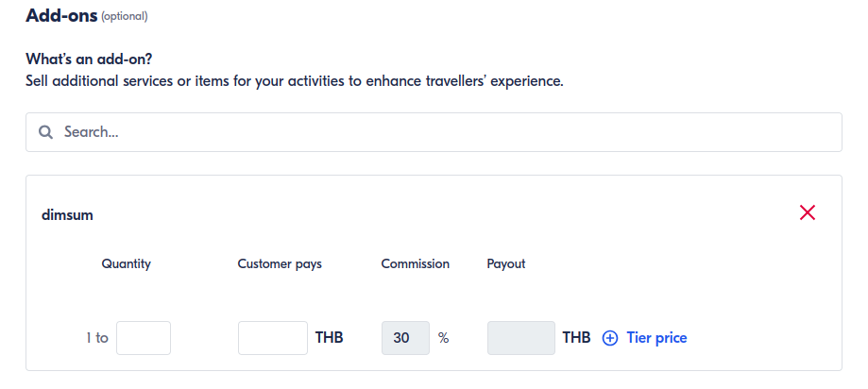Viewport: 868px width, 389px height.
Task: Click the Commission field showing 30
Action: (405, 338)
